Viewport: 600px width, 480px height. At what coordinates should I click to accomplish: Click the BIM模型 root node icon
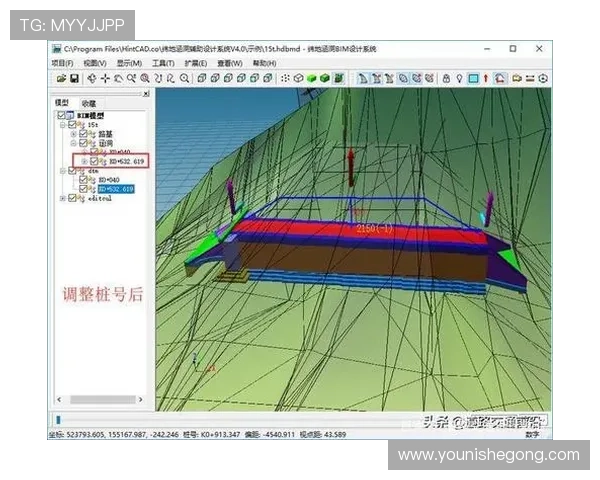[70, 115]
